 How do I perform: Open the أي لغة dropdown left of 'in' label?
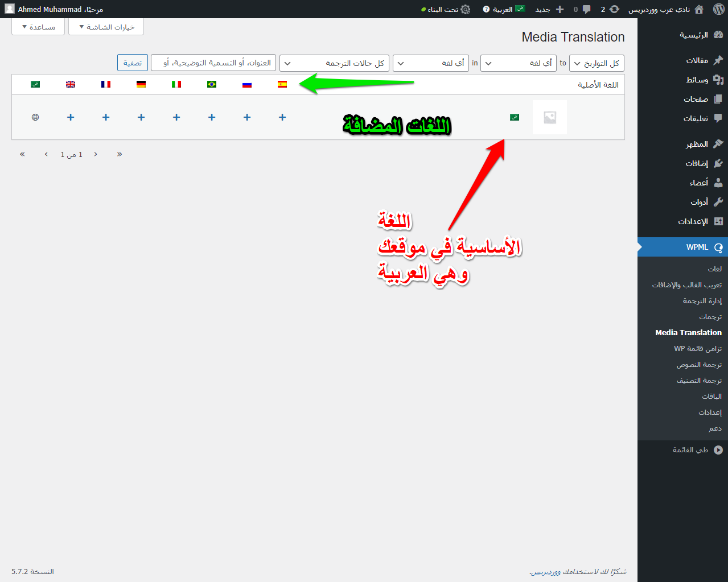(x=430, y=63)
